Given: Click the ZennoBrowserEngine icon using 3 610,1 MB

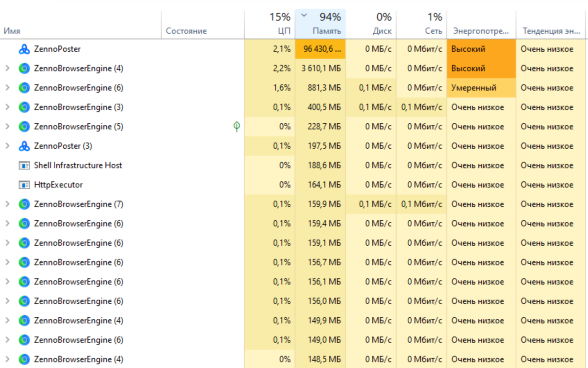Looking at the screenshot, I should click(x=24, y=68).
